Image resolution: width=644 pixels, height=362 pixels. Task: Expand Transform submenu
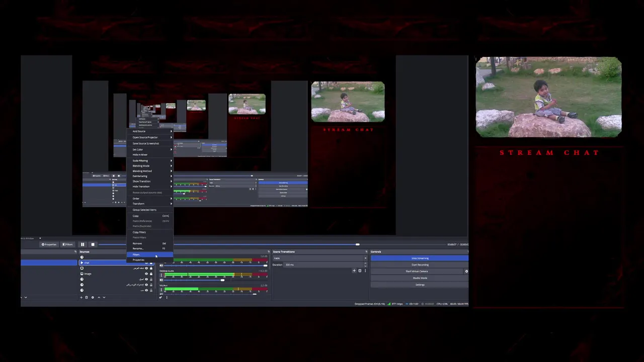pyautogui.click(x=150, y=204)
